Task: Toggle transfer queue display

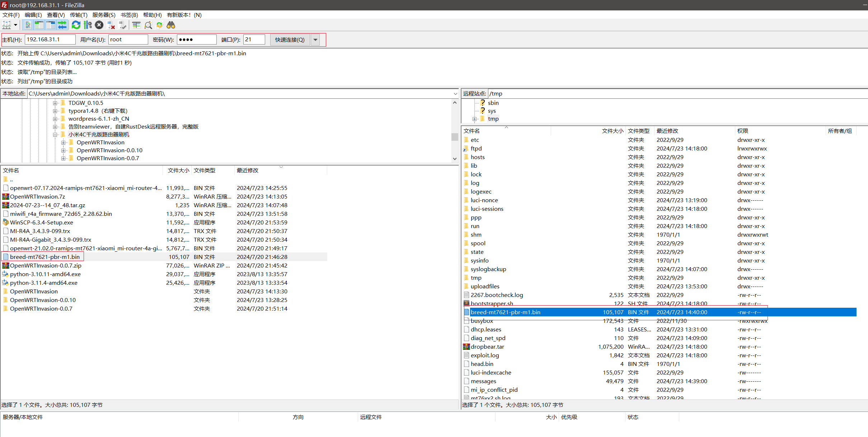Action: click(62, 25)
